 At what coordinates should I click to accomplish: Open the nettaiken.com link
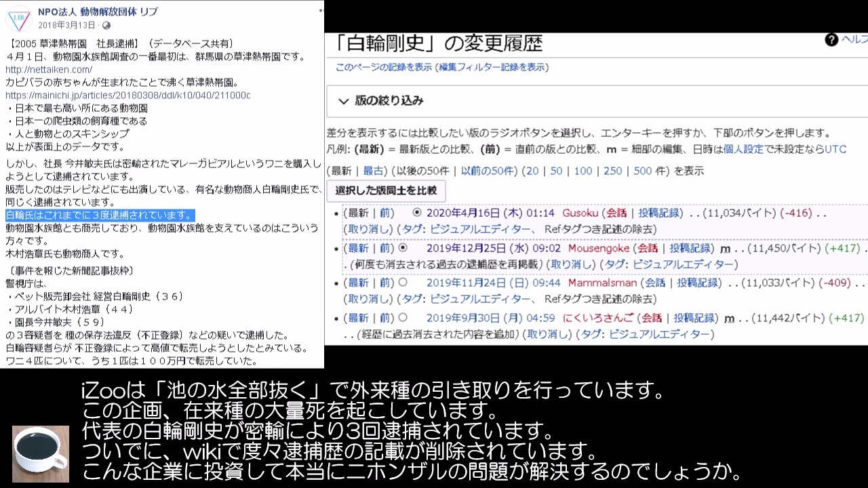[49, 69]
